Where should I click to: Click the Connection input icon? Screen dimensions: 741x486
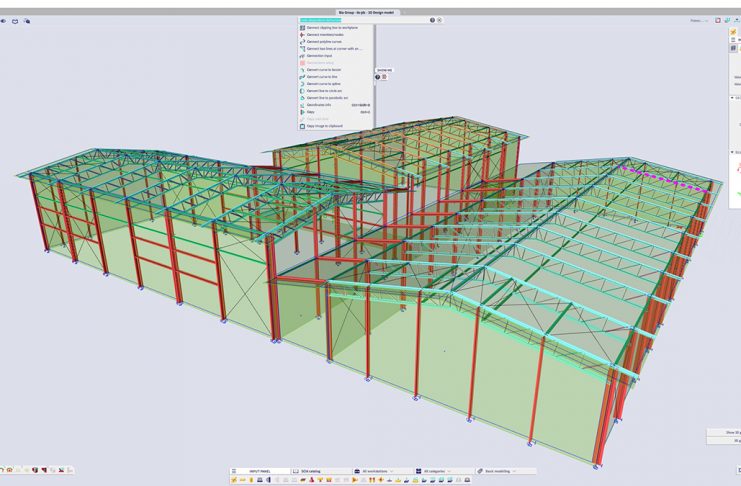coord(302,55)
